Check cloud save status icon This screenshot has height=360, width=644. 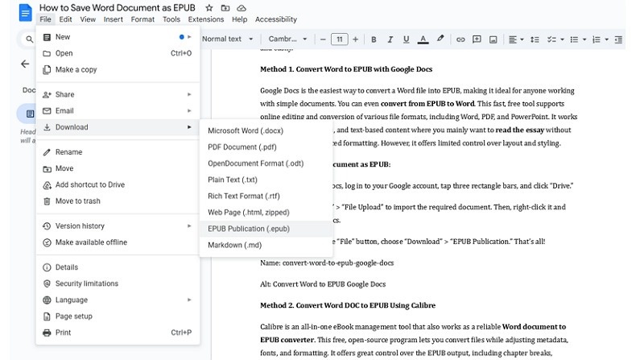(x=242, y=8)
